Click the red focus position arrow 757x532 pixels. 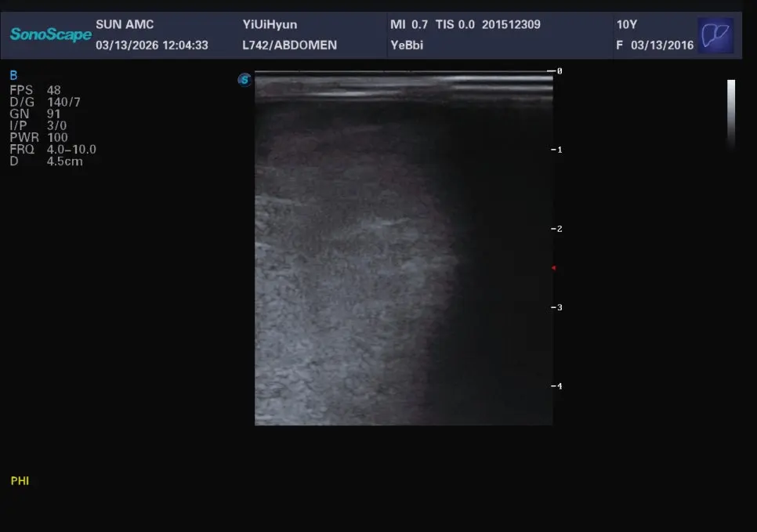point(554,267)
